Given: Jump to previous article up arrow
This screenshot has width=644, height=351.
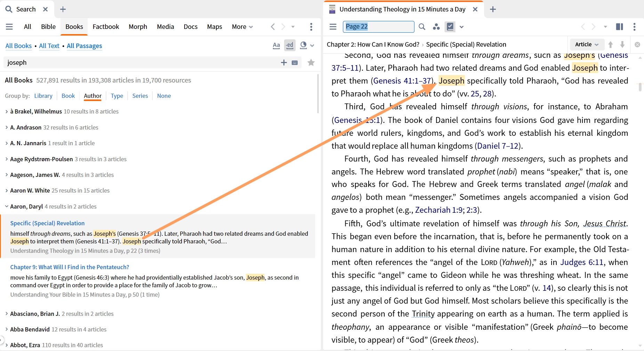Looking at the screenshot, I should pos(611,44).
